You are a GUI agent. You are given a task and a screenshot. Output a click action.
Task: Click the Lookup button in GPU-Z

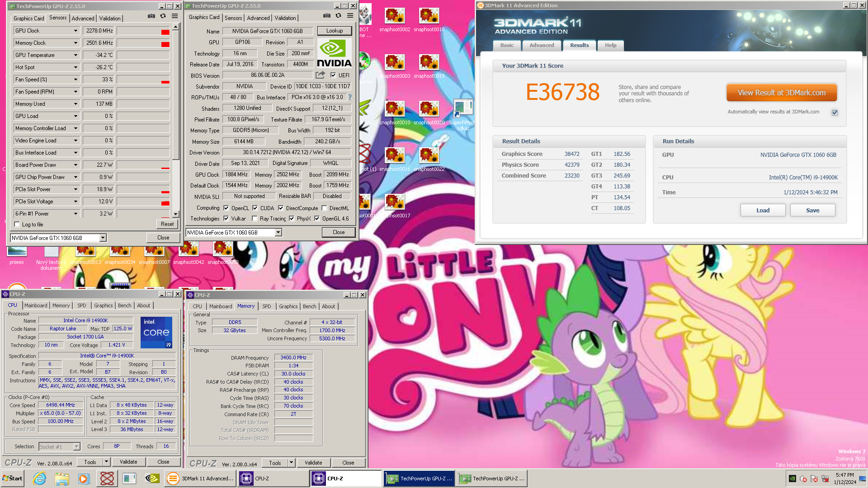(335, 31)
